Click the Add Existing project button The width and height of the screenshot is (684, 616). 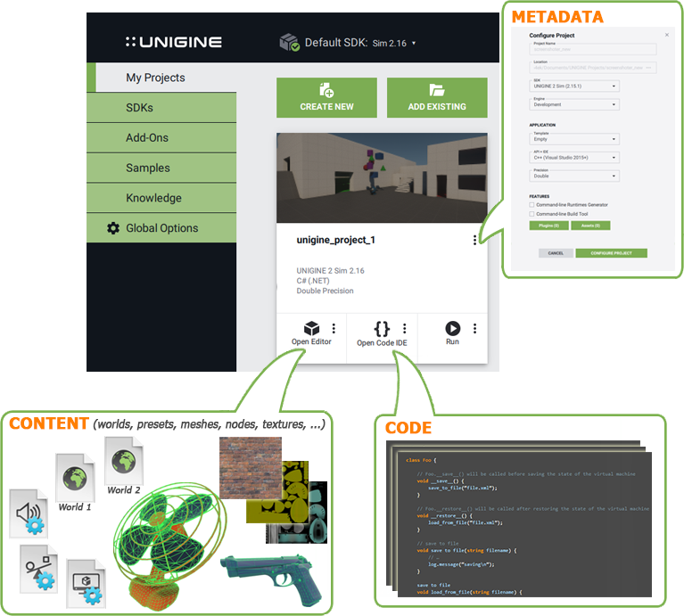[x=437, y=98]
